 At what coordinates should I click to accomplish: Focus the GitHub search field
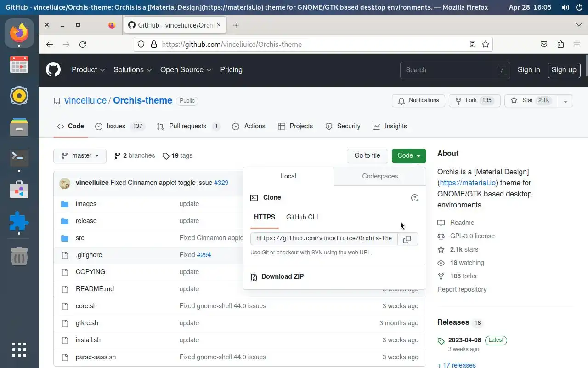[x=455, y=70]
